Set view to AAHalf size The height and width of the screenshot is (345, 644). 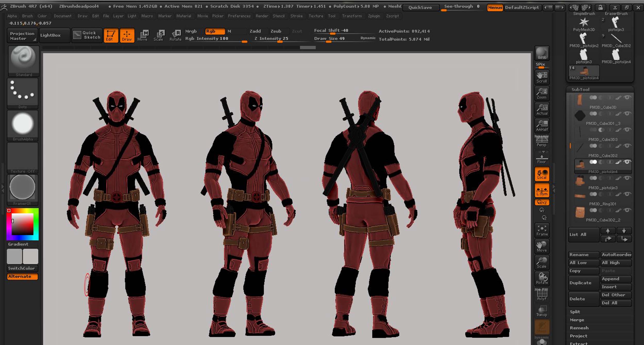(x=542, y=125)
